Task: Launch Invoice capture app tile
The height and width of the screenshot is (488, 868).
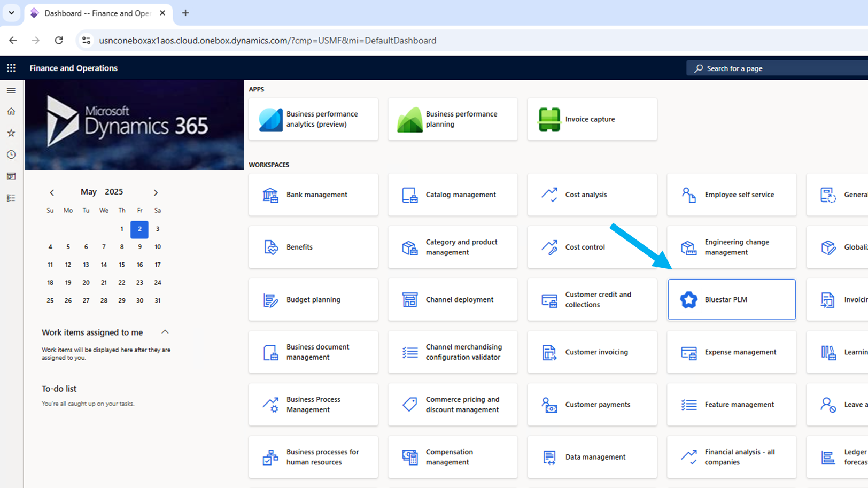Action: coord(592,119)
